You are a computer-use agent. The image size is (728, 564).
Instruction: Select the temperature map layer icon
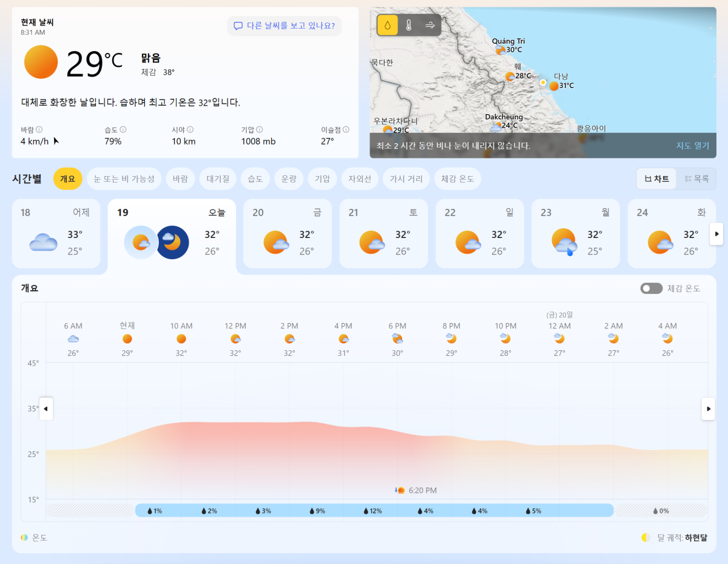click(409, 25)
